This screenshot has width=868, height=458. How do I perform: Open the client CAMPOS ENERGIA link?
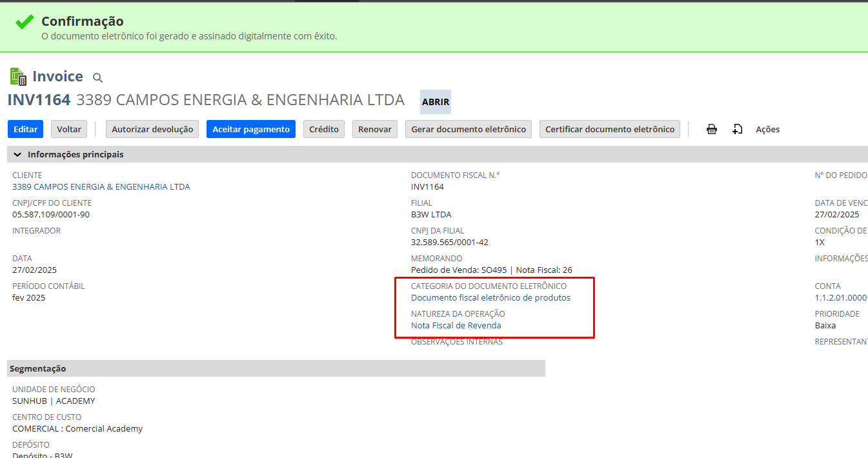tap(101, 187)
